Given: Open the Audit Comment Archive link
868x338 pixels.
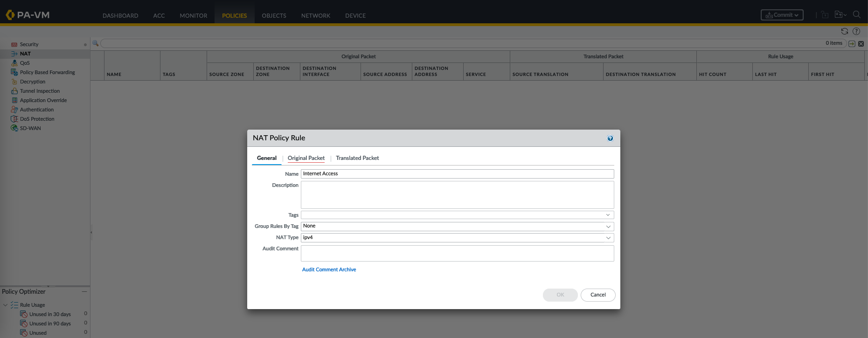Looking at the screenshot, I should 329,269.
